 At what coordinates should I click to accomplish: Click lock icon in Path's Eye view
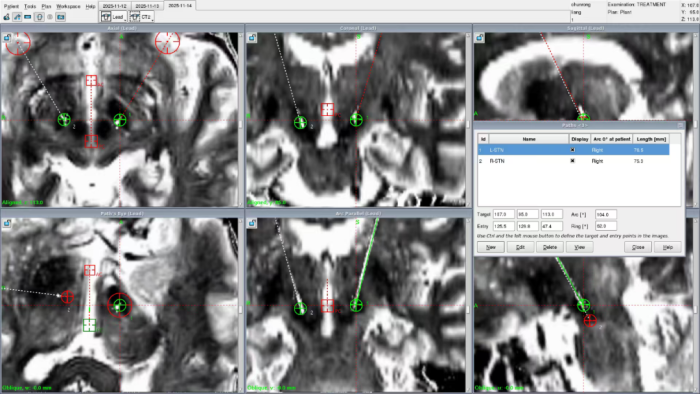(x=7, y=223)
